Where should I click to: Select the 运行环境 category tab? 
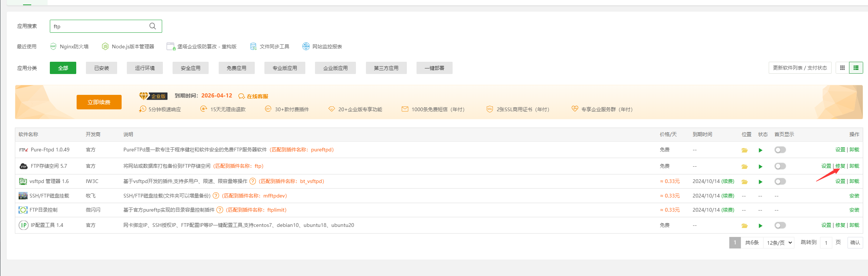point(145,68)
